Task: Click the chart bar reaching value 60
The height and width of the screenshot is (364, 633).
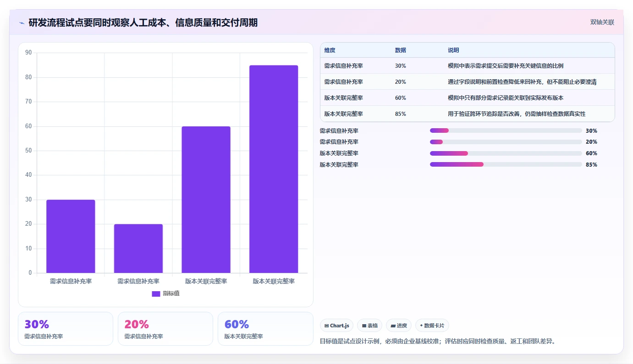Action: coord(206,200)
